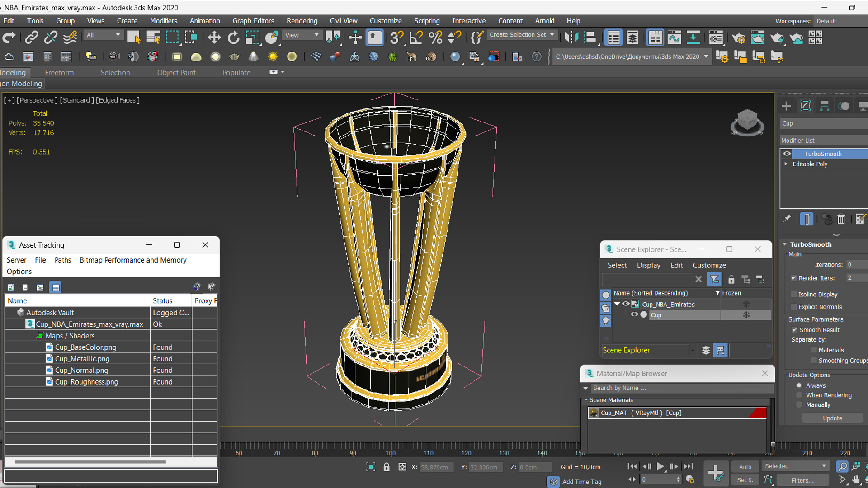868x488 pixels.
Task: Switch to Object Paint ribbon tab
Action: click(176, 73)
